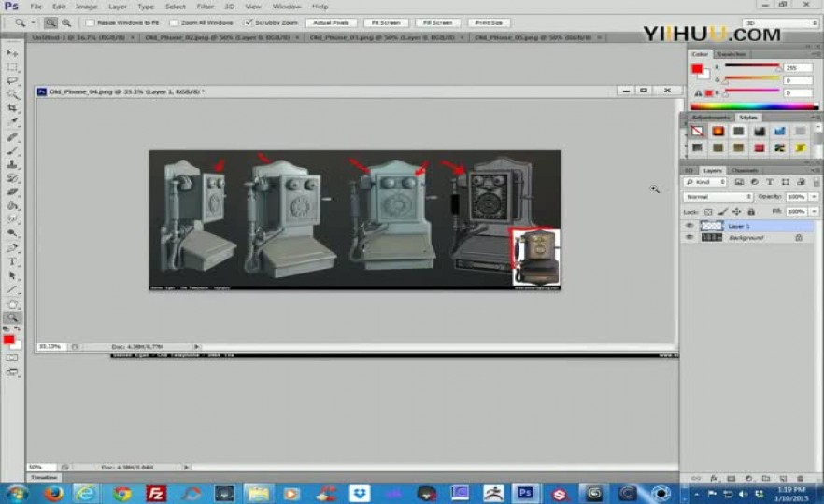Select the Clone Stamp tool
Screen dimensions: 824x504
(x=12, y=164)
